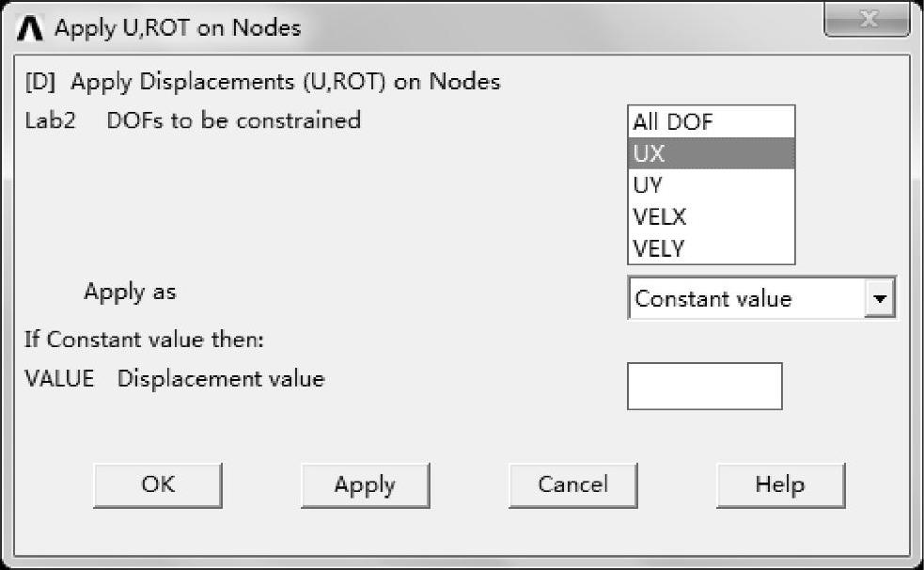Click the Lab2 DOFs to be constrained label
This screenshot has height=570, width=924.
tap(193, 120)
